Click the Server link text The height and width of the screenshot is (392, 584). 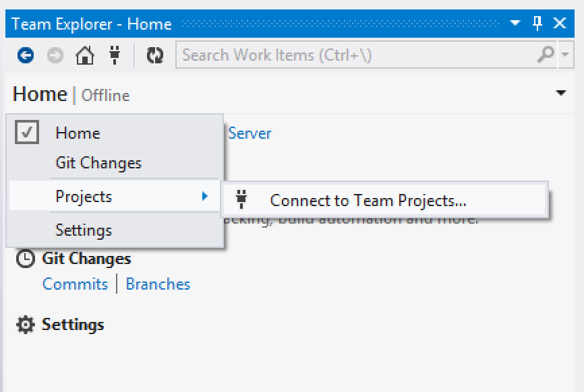[250, 133]
